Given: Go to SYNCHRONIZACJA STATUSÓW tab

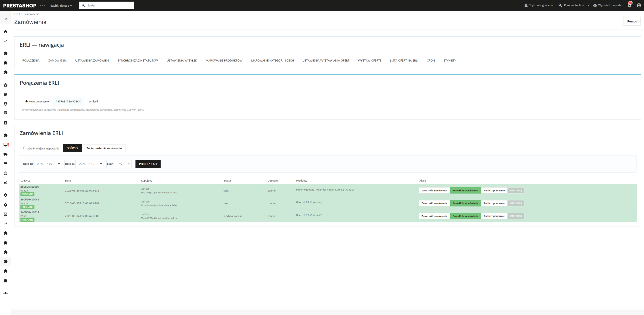Looking at the screenshot, I should [x=138, y=61].
